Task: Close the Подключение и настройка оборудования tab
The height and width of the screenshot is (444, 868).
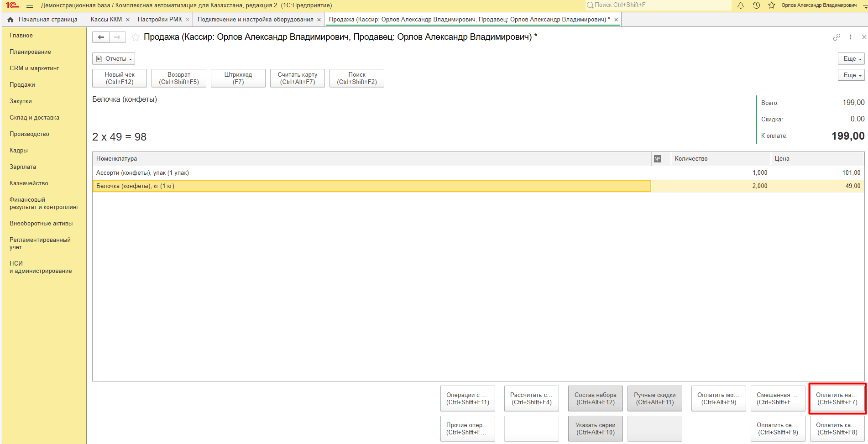Action: point(319,20)
